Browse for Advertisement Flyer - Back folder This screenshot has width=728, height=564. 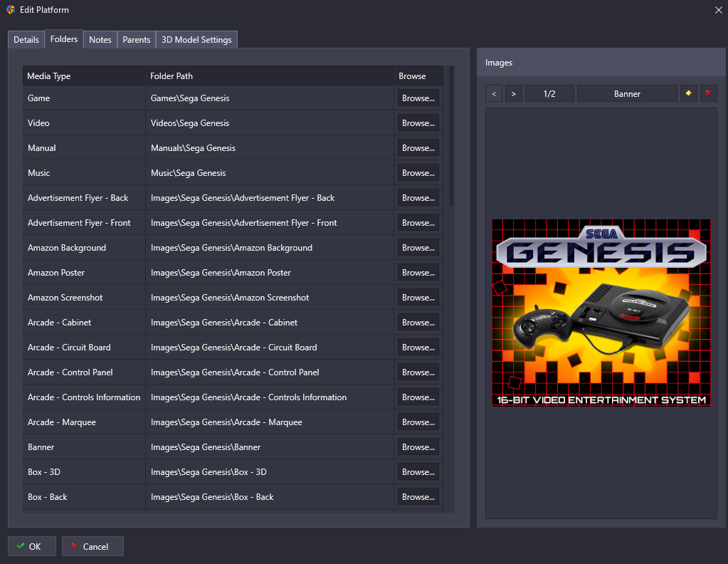418,198
